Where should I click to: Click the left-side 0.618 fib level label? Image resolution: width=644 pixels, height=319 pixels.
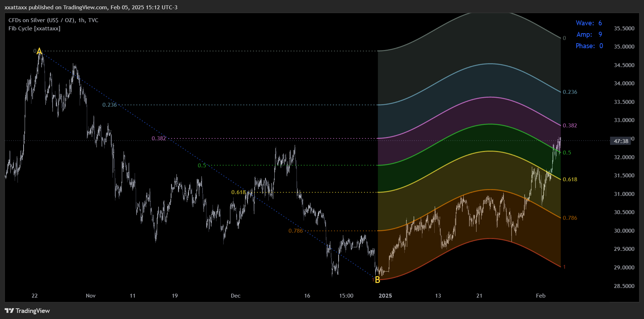click(x=238, y=192)
